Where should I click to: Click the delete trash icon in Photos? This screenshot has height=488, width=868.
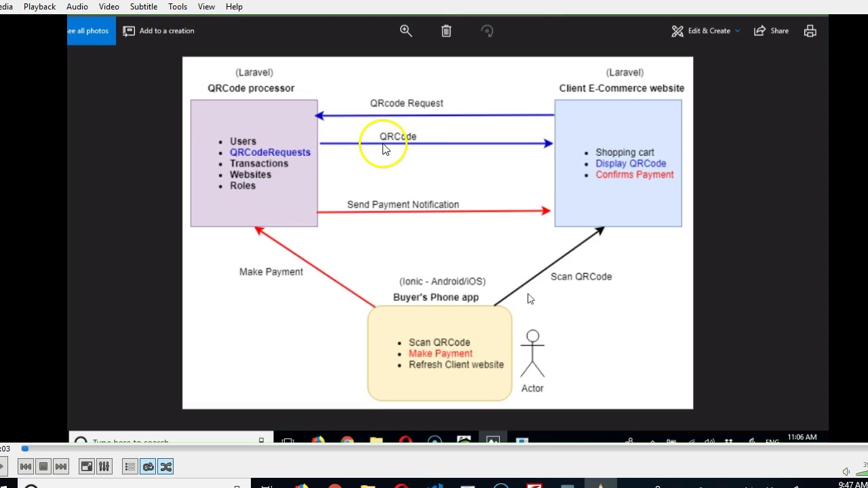pyautogui.click(x=446, y=30)
